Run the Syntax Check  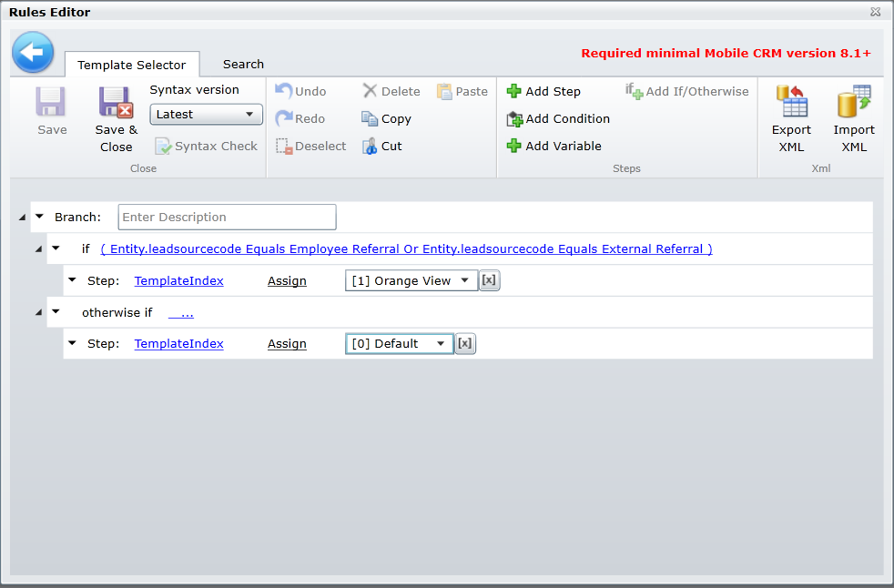pyautogui.click(x=207, y=146)
